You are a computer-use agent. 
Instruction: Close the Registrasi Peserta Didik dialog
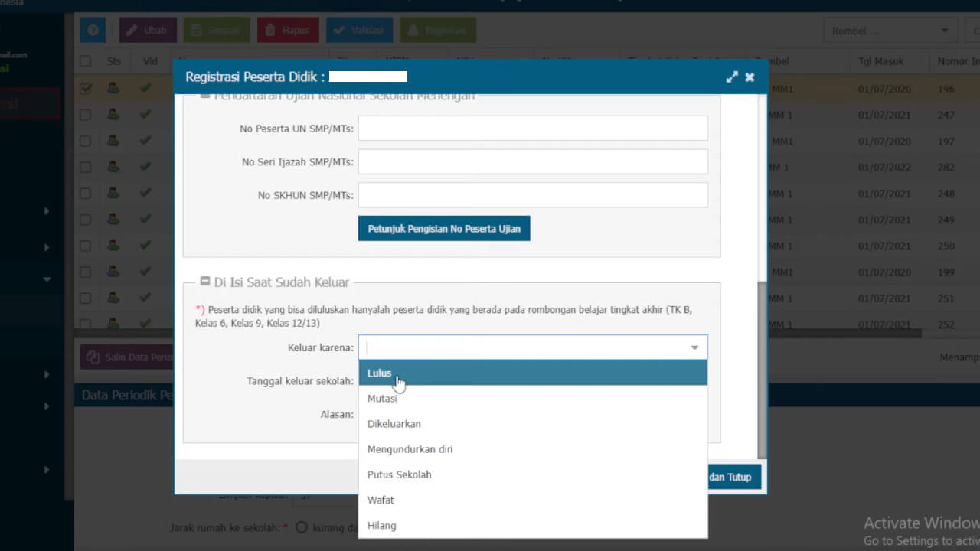tap(750, 77)
